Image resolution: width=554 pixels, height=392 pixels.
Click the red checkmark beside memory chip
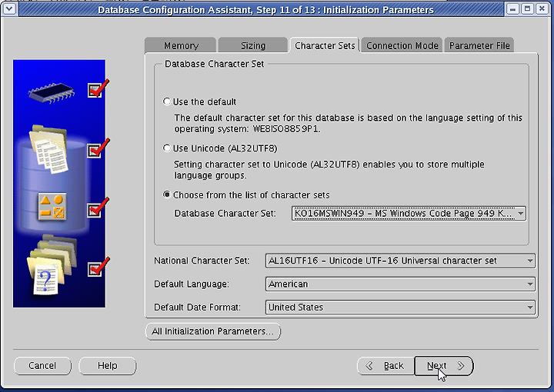click(98, 88)
